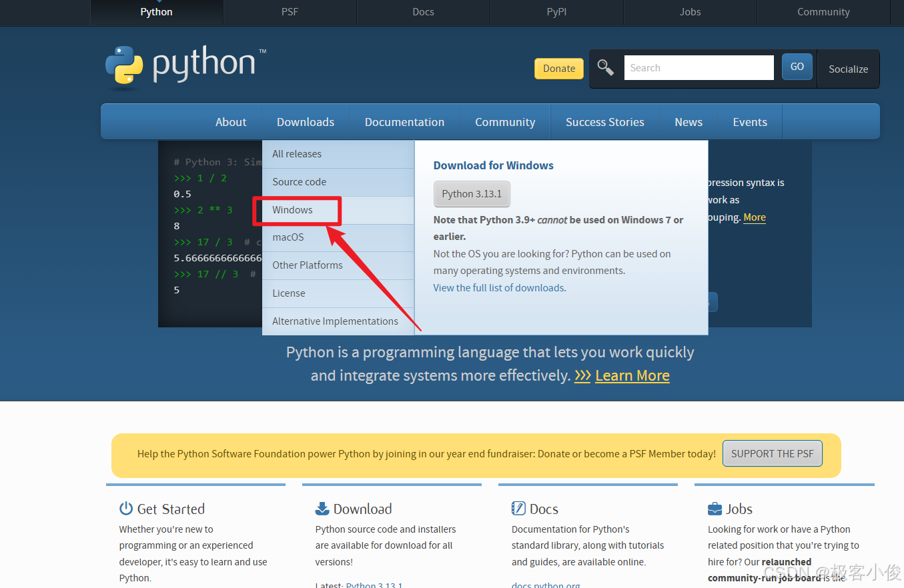
Task: Click the triple-chevron before Learn More
Action: tap(582, 375)
